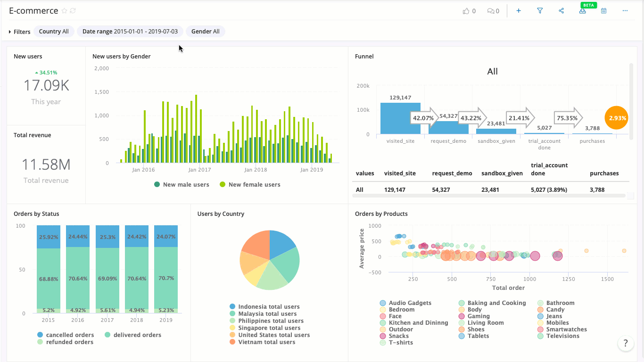Click the refresh icon beside the title

73,11
